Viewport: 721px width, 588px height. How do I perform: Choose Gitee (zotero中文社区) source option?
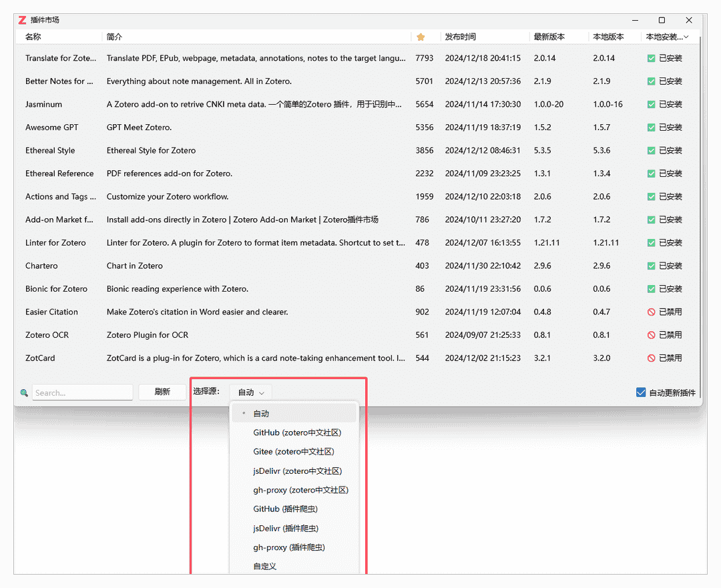pyautogui.click(x=293, y=452)
